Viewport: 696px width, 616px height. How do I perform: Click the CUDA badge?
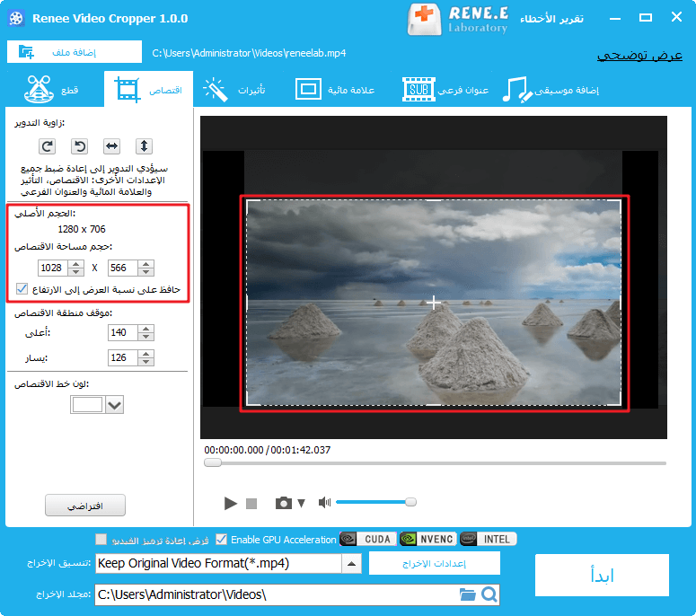[x=368, y=539]
